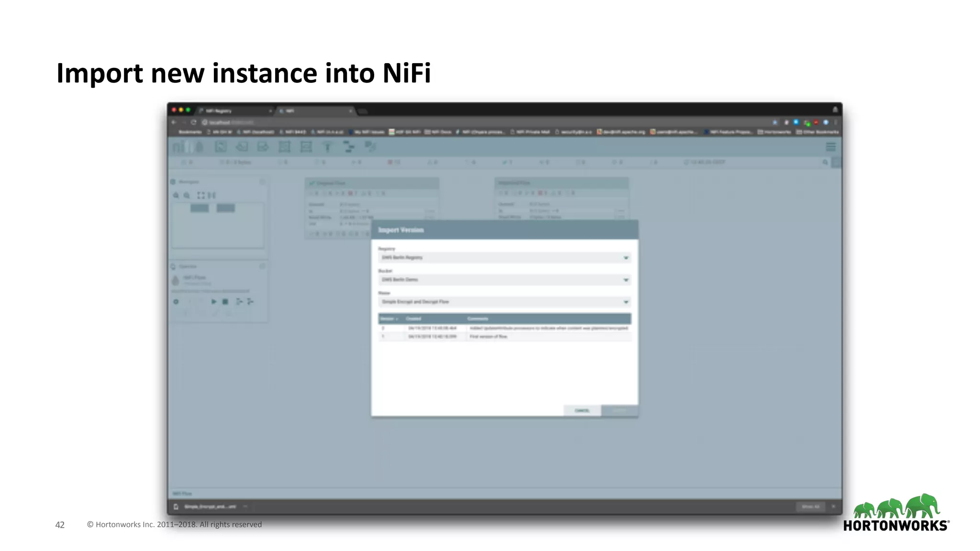Zoom in icon in Navigate panel
980x551 pixels.
pyautogui.click(x=176, y=195)
